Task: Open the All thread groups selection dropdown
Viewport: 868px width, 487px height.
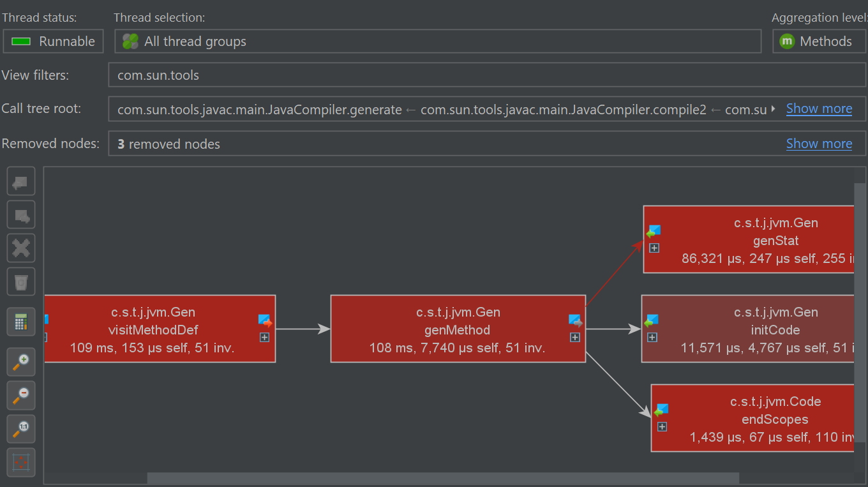Action: [x=438, y=41]
